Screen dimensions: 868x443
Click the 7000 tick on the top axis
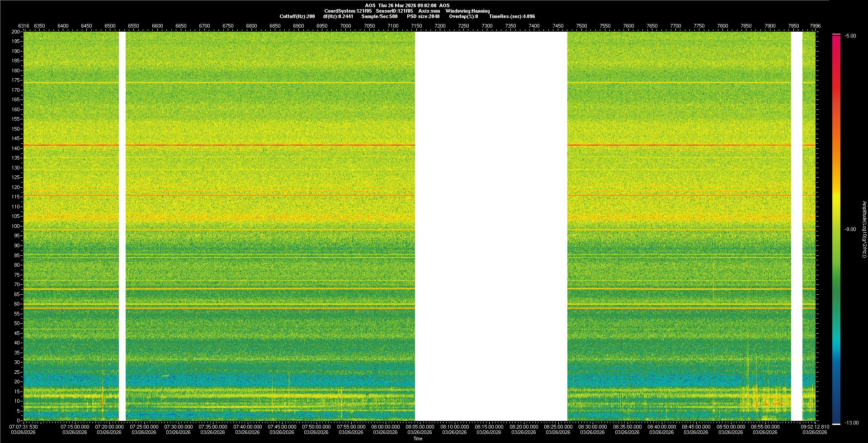click(345, 26)
